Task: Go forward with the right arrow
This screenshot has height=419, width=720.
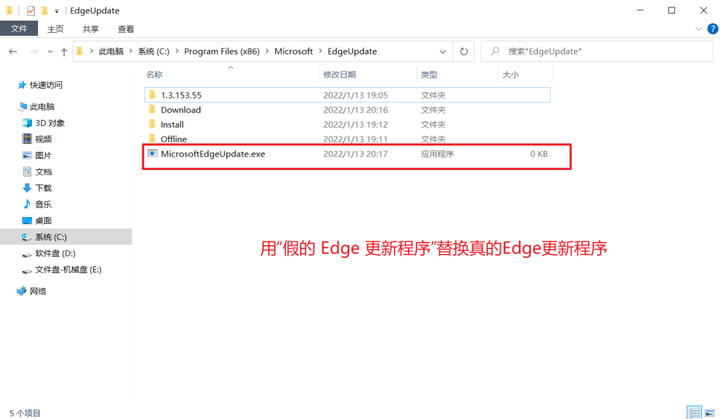Action: pos(34,51)
